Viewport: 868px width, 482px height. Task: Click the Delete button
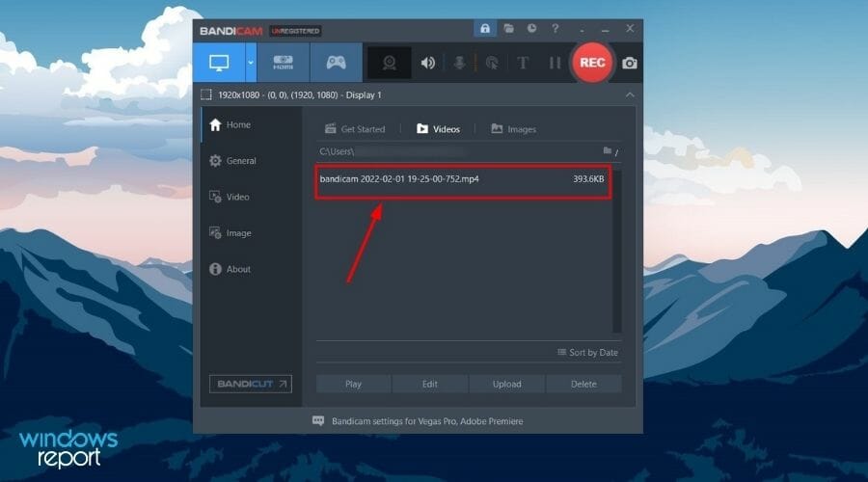pos(584,384)
